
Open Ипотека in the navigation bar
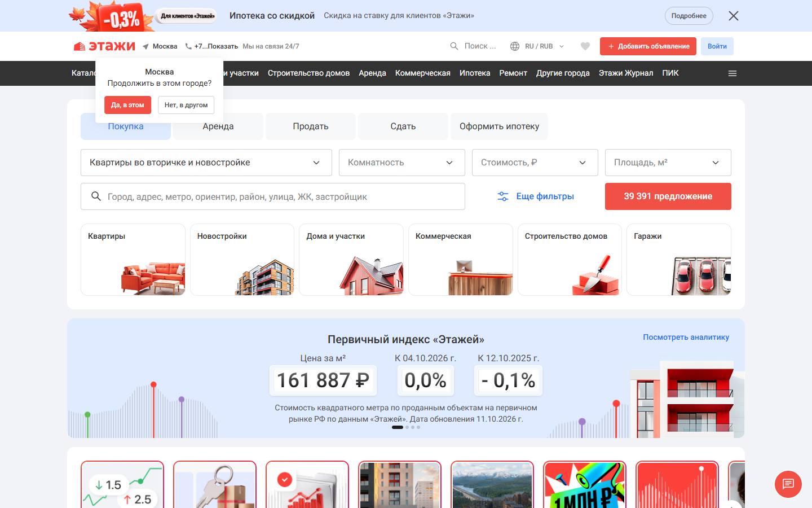(x=475, y=73)
